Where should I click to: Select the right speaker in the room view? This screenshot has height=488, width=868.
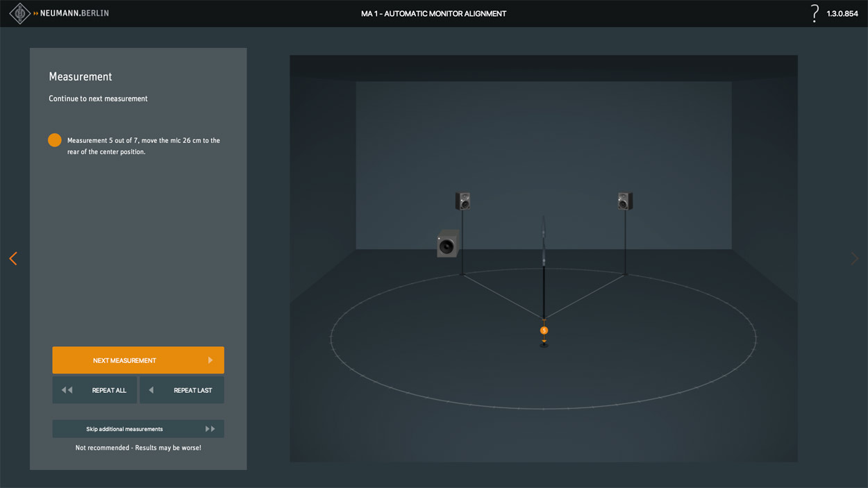(625, 201)
